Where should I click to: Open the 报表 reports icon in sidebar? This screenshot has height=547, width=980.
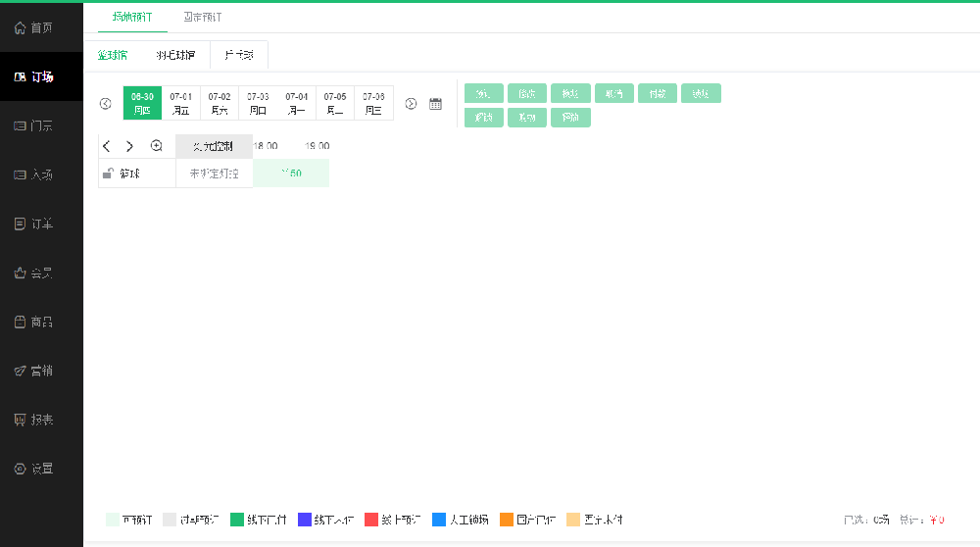20,420
